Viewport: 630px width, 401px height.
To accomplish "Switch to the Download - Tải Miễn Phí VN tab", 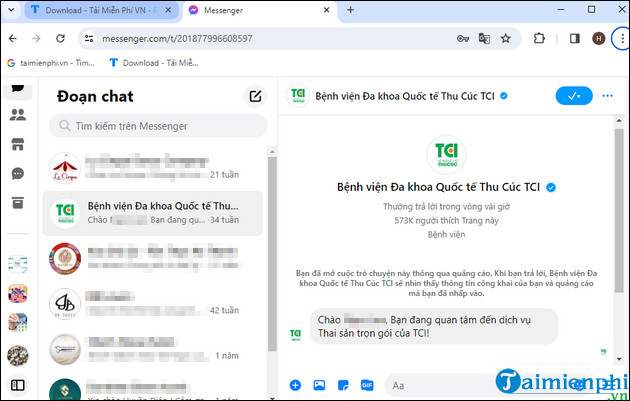I will (x=101, y=10).
